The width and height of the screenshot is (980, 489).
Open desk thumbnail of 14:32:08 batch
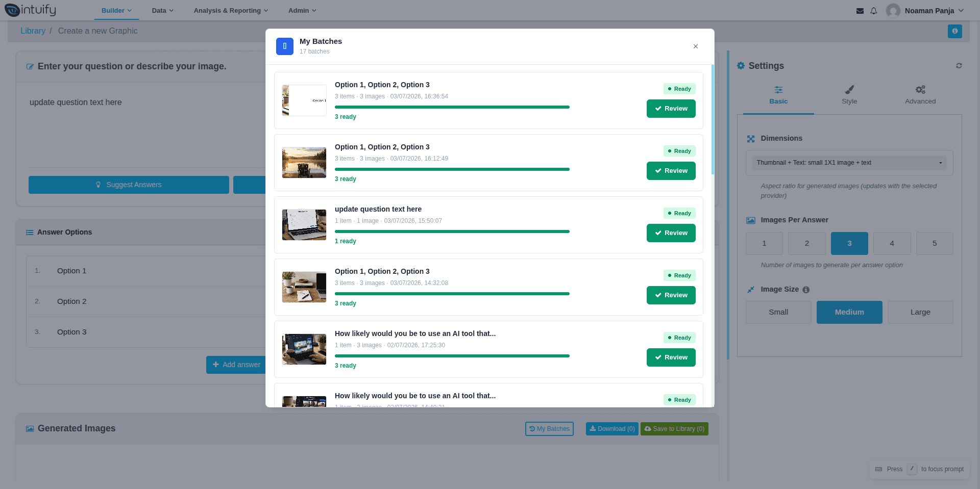click(304, 287)
